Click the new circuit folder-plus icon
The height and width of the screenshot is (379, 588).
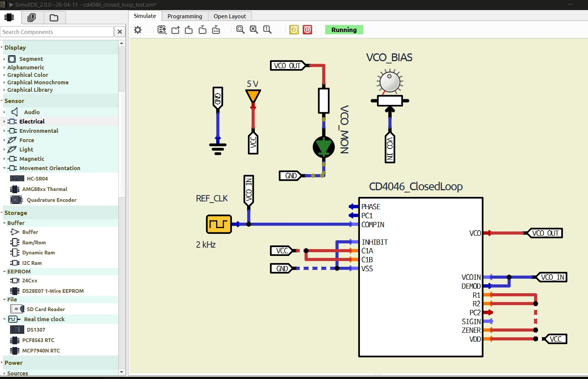tap(175, 30)
